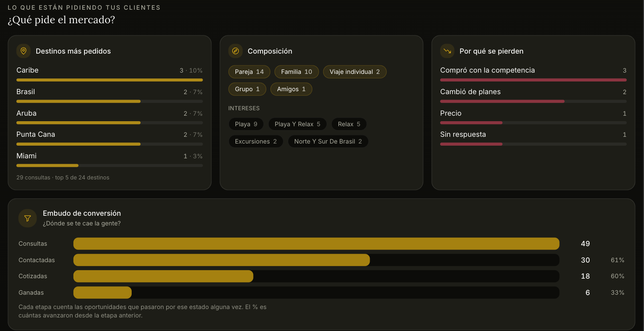Click the compass icon beside Composición
The width and height of the screenshot is (644, 331).
point(235,51)
